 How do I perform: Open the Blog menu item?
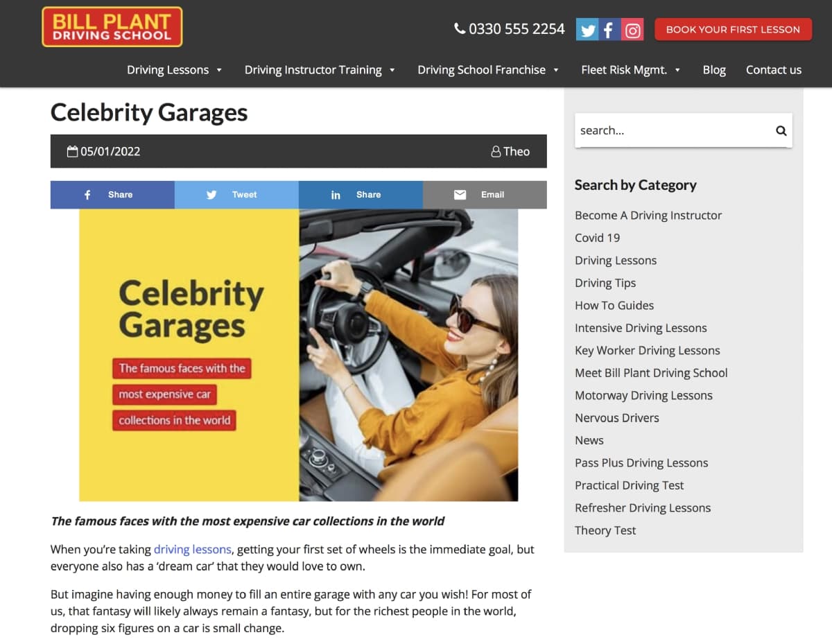click(714, 70)
